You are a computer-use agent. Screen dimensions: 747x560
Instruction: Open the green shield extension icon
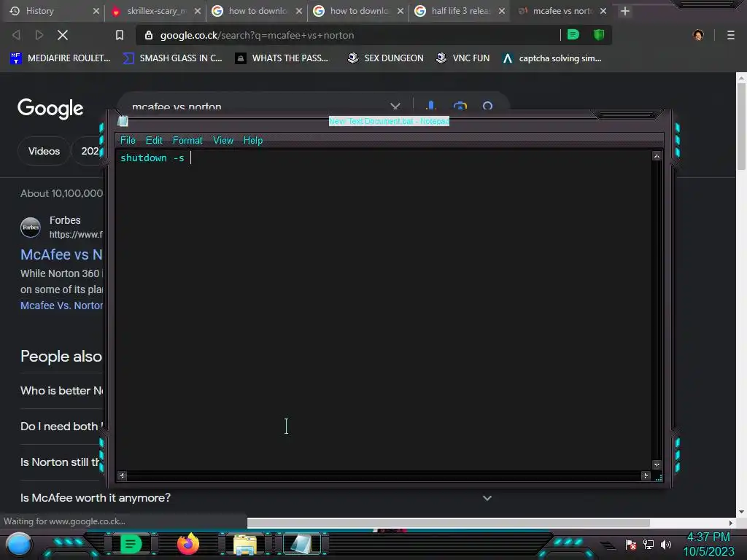click(x=599, y=35)
